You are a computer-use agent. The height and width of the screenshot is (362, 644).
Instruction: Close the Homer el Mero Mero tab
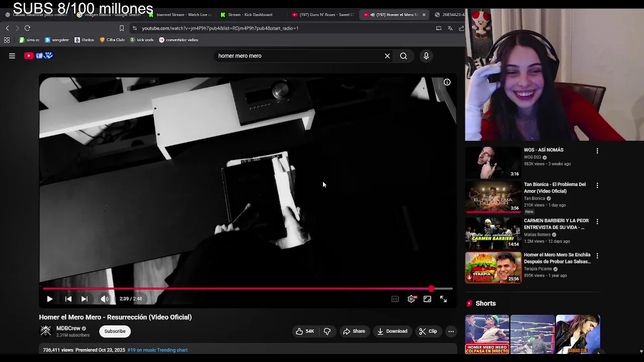pyautogui.click(x=424, y=15)
